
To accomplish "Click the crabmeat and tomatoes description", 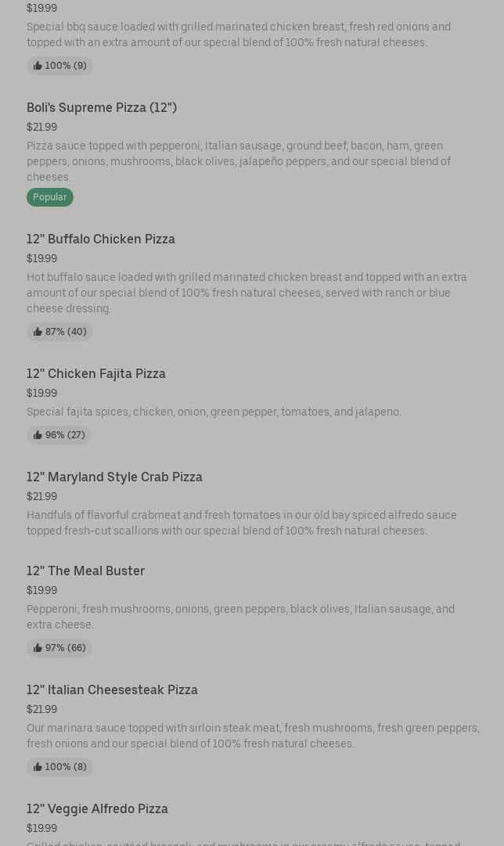I will (x=241, y=523).
